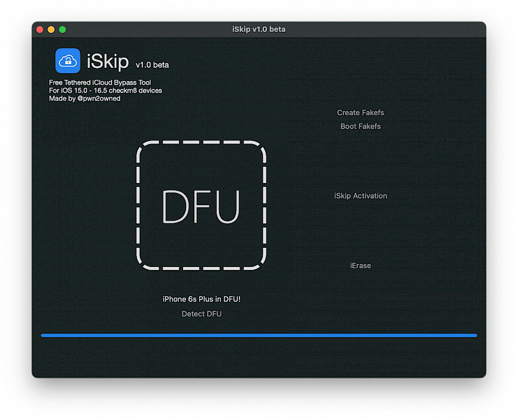This screenshot has height=420, width=518.
Task: Click the Create Fakefs button
Action: pos(360,113)
